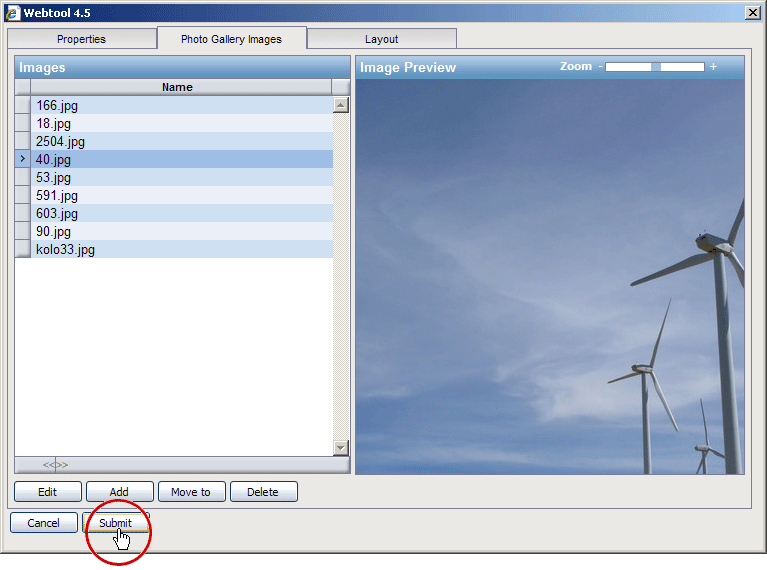Viewport: 767px width, 570px height.
Task: Select the Photo Gallery Images tab
Action: click(x=231, y=39)
